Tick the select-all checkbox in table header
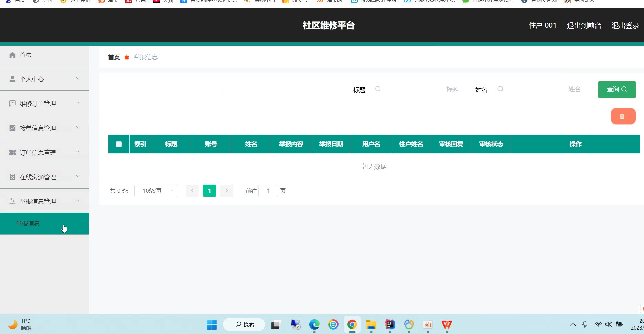The image size is (644, 334). pos(119,144)
